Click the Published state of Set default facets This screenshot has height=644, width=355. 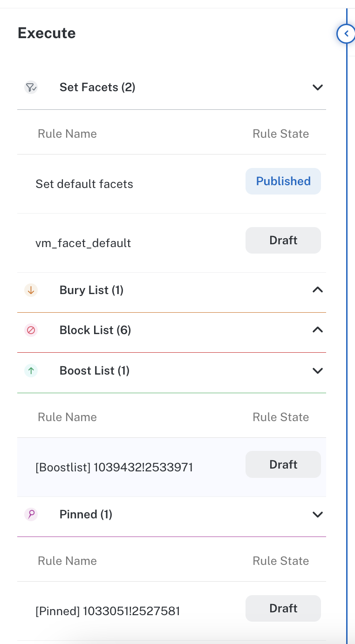point(283,181)
